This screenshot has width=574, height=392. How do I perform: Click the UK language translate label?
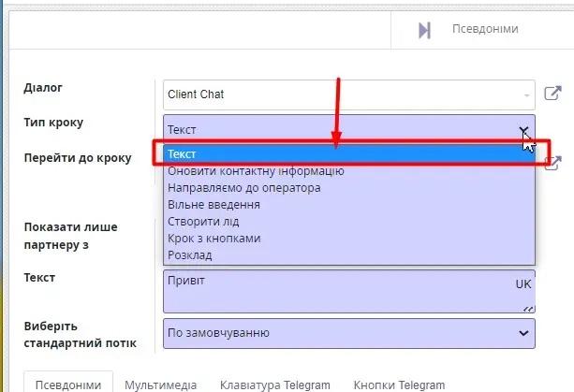coord(523,284)
